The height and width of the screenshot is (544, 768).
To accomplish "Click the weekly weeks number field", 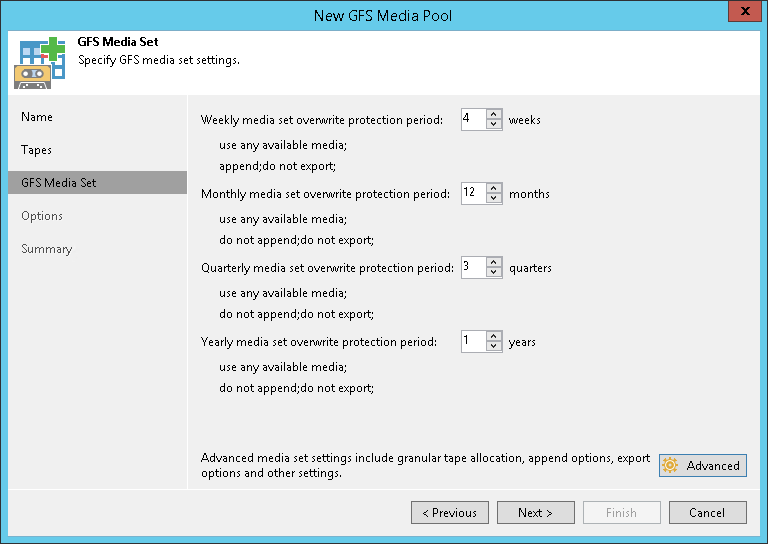I will pos(473,120).
